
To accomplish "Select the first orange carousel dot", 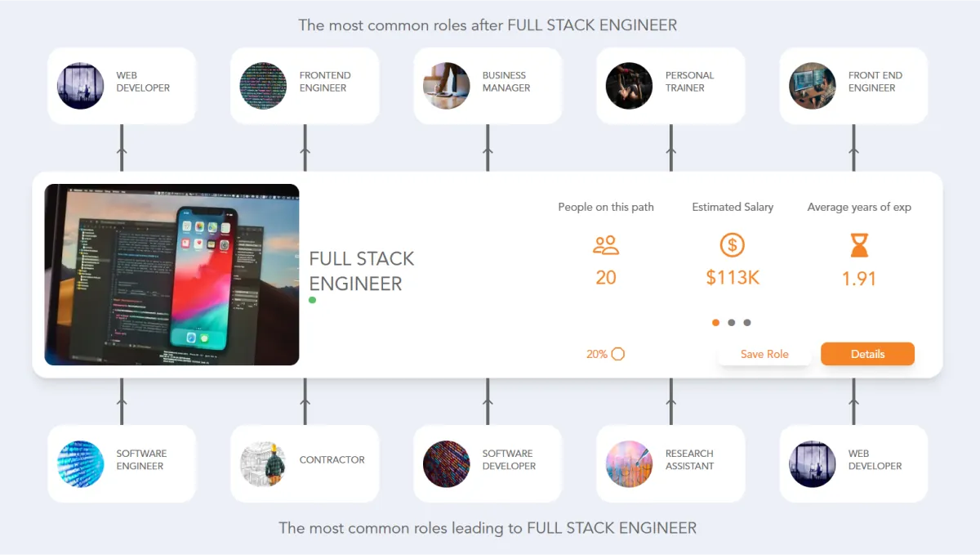I will click(715, 323).
